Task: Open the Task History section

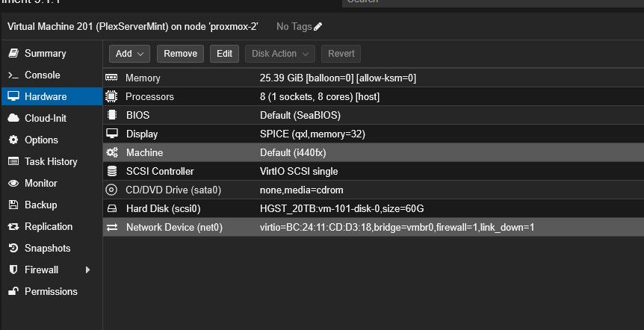Action: [52, 162]
